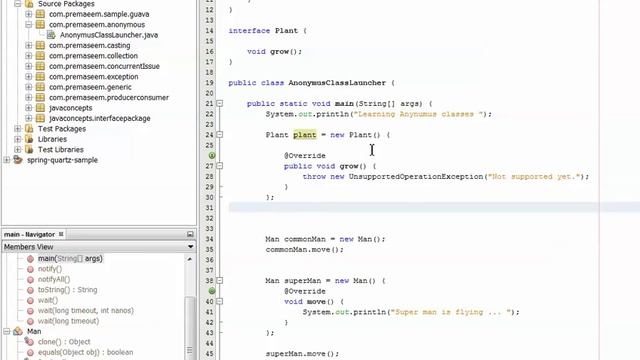Click the notifyAll() method icon

[x=30, y=280]
